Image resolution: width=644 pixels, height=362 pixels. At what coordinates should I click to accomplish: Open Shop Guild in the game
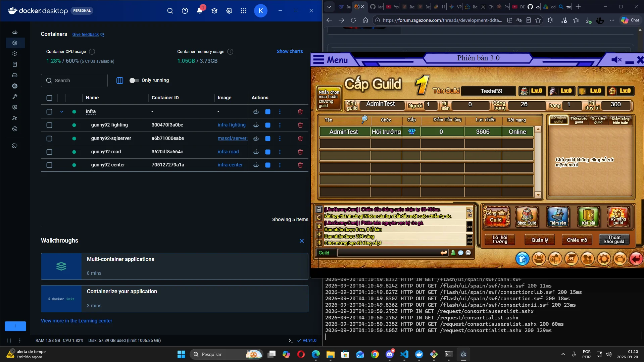[527, 217]
